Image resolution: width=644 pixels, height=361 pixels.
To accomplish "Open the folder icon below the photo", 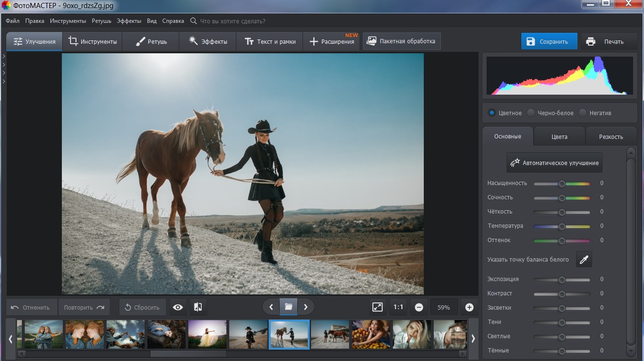I will (x=288, y=307).
